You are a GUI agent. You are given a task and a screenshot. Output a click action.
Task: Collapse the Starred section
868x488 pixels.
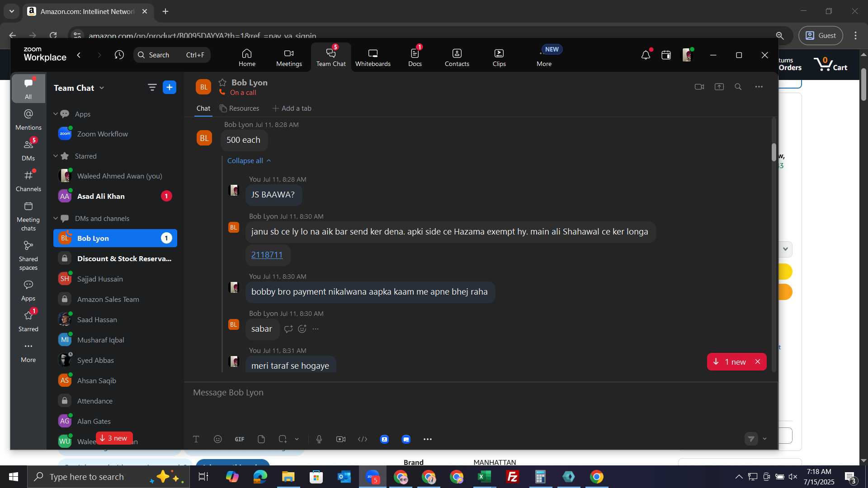[56, 156]
